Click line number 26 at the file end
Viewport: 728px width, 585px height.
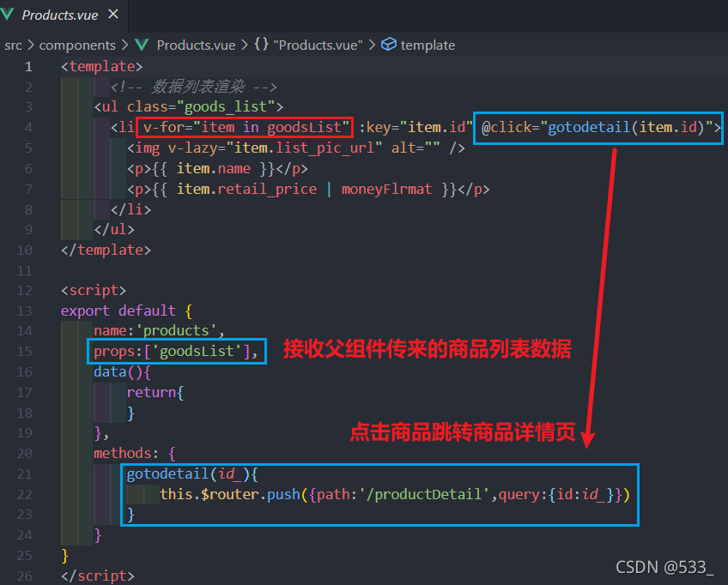click(x=25, y=575)
